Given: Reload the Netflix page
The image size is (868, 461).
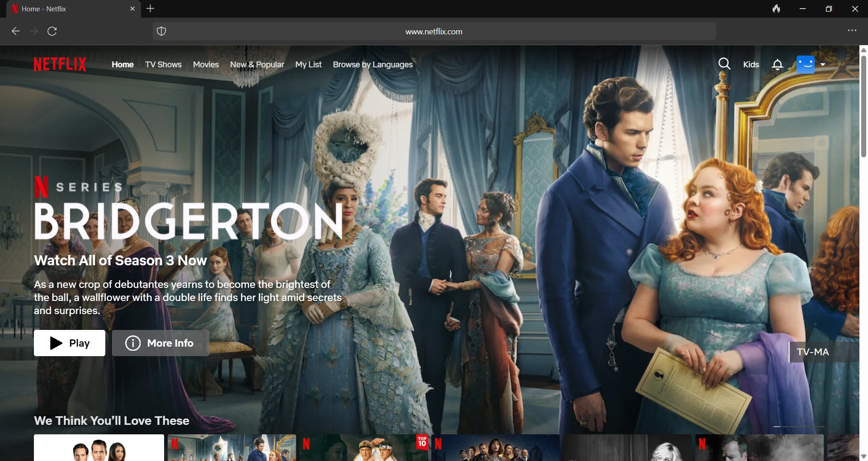Looking at the screenshot, I should pyautogui.click(x=52, y=31).
